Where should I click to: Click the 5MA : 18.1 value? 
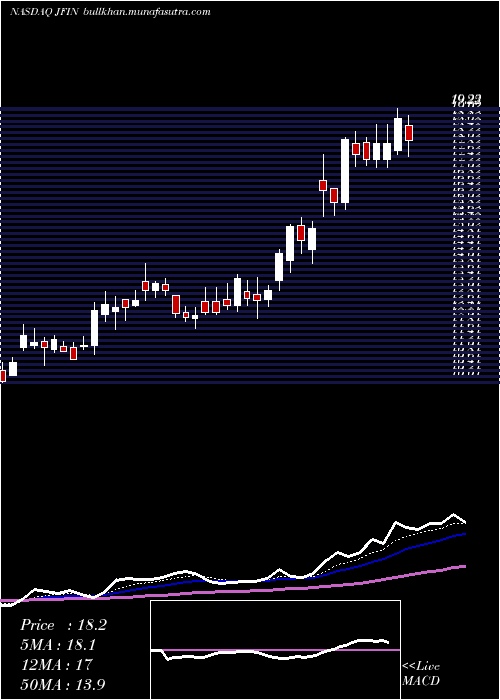point(58,645)
